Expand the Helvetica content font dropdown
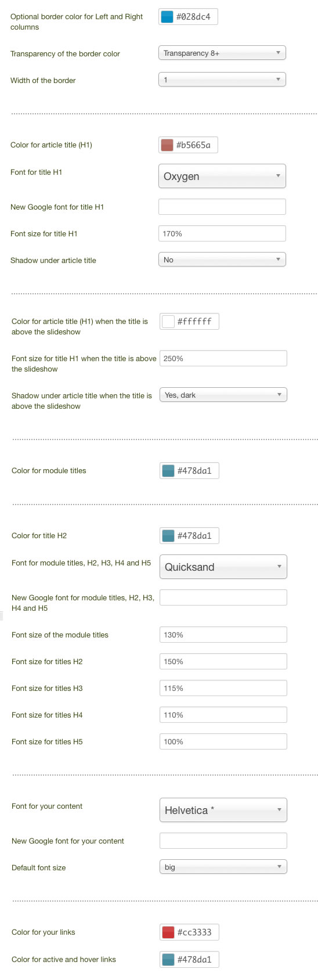The image size is (318, 980). click(223, 810)
